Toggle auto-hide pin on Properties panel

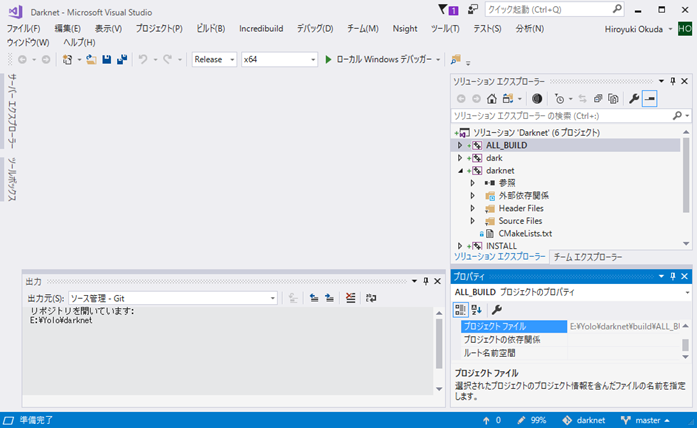[x=673, y=276]
